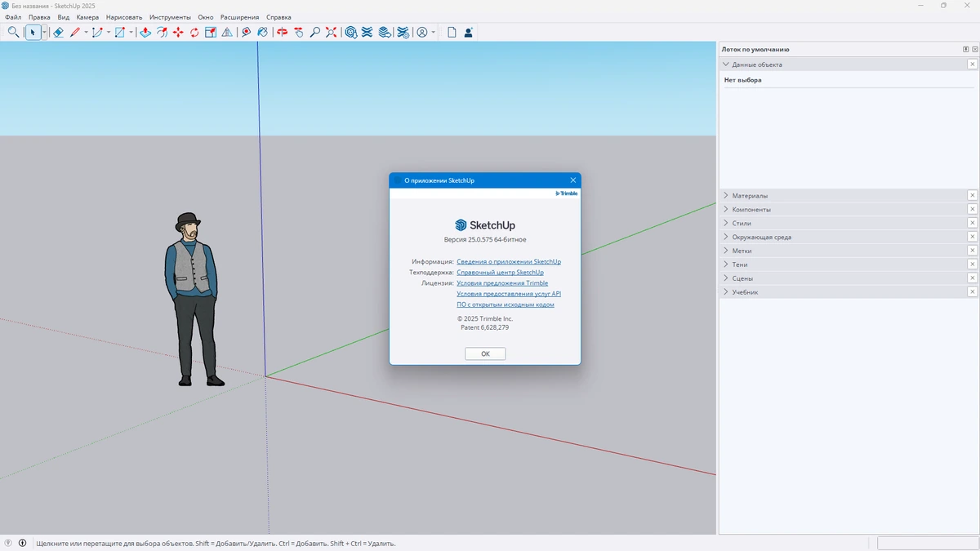
Task: Open the Камера menu
Action: 87,17
